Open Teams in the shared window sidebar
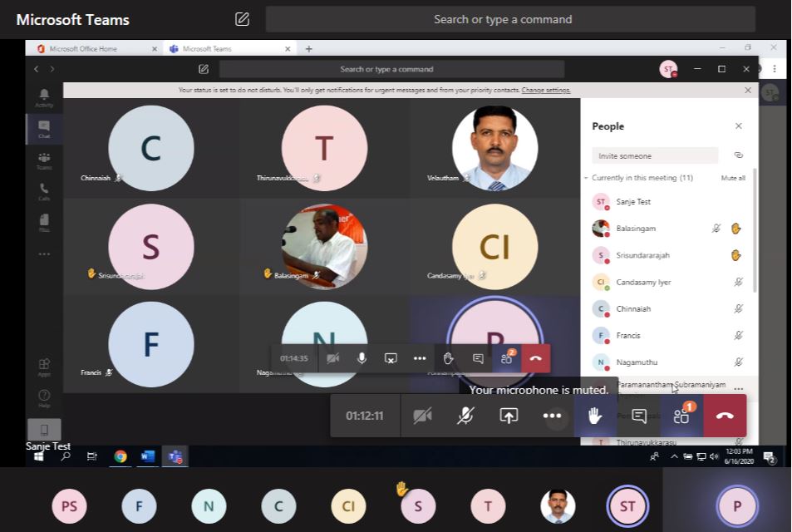Screen dimensions: 792x532 pos(44,160)
